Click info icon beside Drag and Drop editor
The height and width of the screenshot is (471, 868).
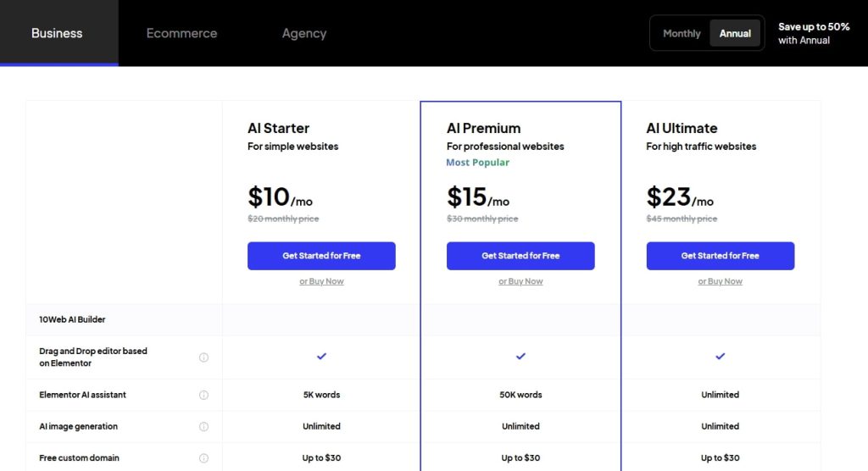[x=203, y=357]
